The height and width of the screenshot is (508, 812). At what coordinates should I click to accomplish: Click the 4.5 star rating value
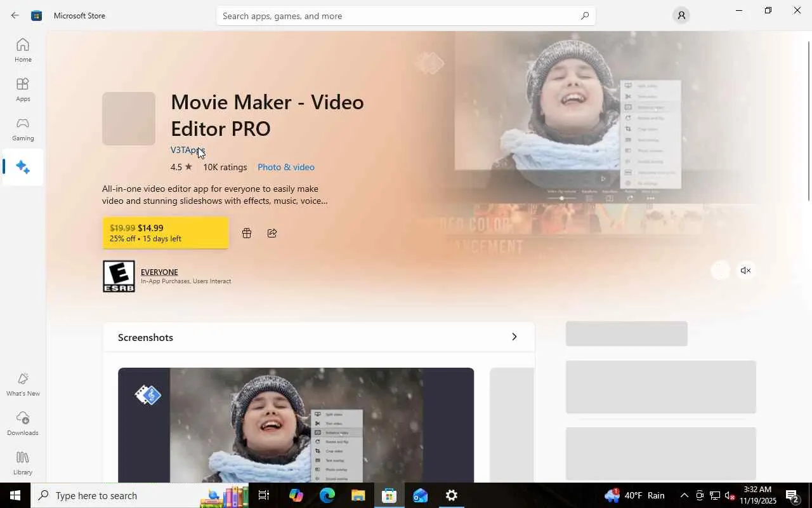pos(181,167)
